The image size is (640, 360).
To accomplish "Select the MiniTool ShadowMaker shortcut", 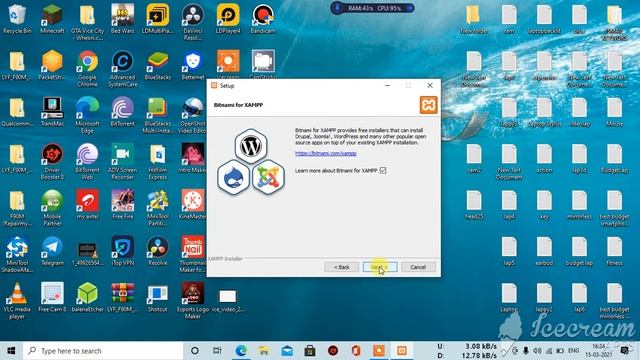I will click(x=17, y=255).
